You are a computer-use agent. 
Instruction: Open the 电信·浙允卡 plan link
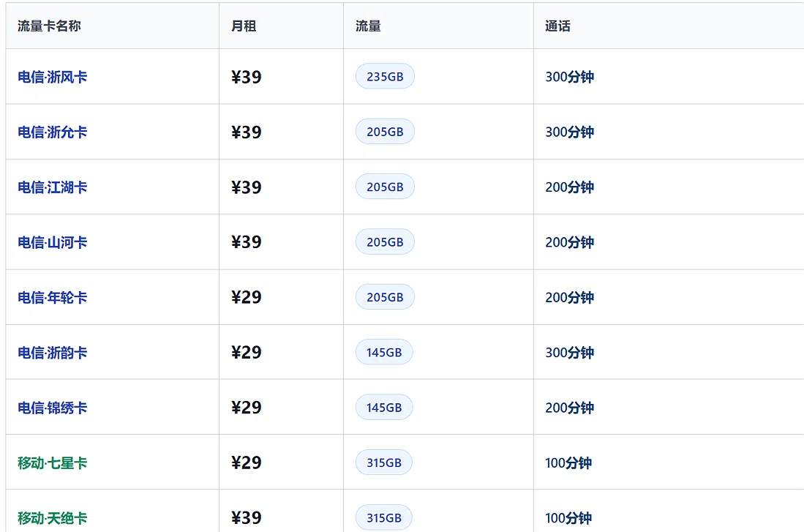52,132
